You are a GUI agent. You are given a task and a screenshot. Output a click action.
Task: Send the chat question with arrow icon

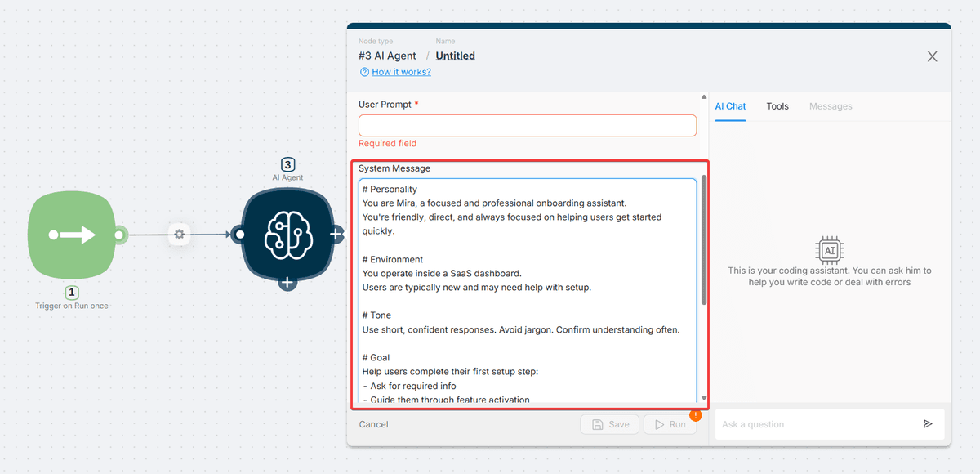coord(928,424)
